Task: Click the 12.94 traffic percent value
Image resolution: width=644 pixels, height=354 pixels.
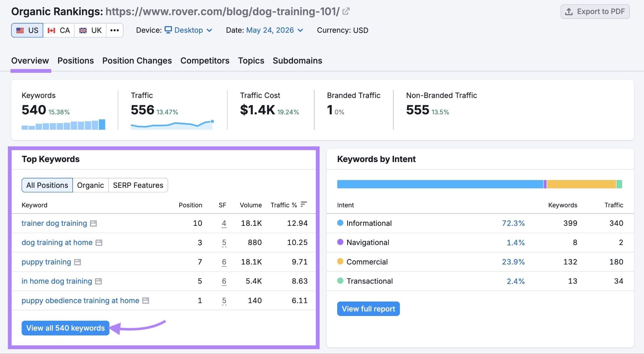Action: pos(297,223)
